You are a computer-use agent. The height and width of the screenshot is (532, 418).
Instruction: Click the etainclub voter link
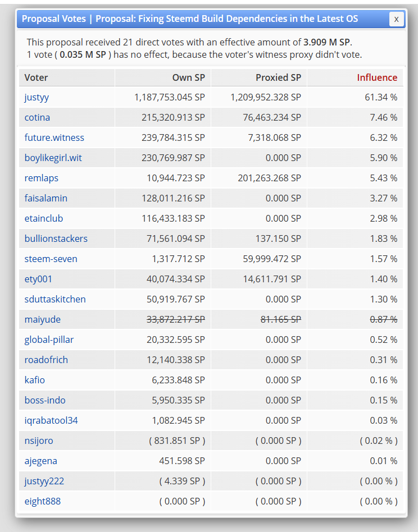tap(44, 218)
